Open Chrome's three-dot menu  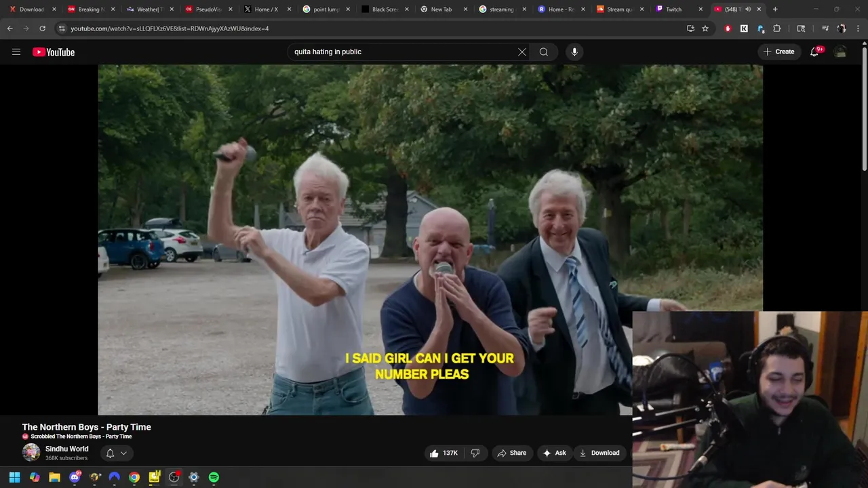tap(859, 28)
